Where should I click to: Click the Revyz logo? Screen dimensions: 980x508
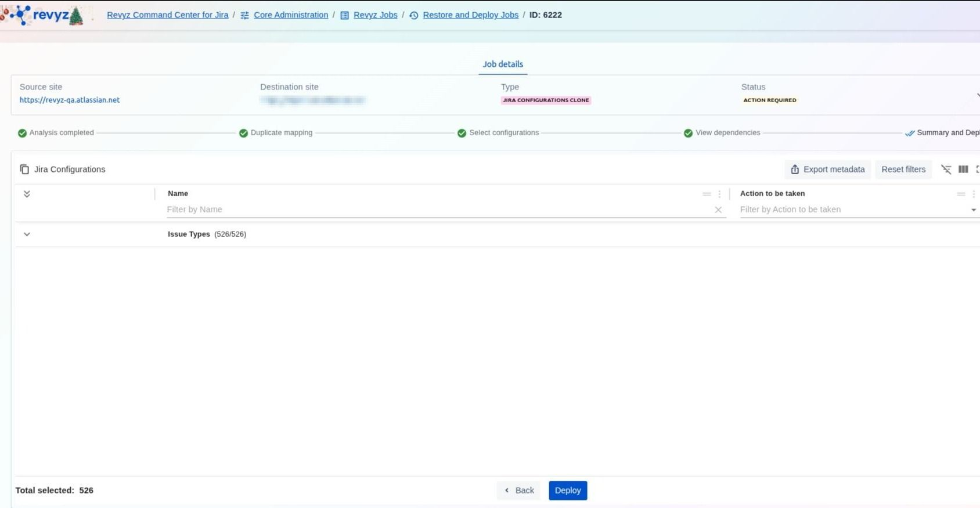tap(44, 15)
